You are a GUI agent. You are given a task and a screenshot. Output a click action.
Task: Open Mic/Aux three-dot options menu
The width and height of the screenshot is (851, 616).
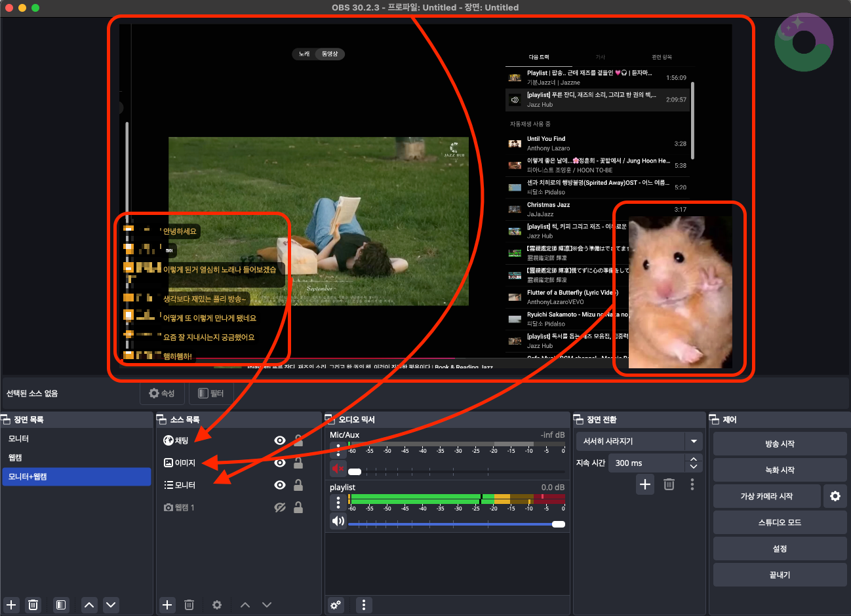click(x=338, y=450)
